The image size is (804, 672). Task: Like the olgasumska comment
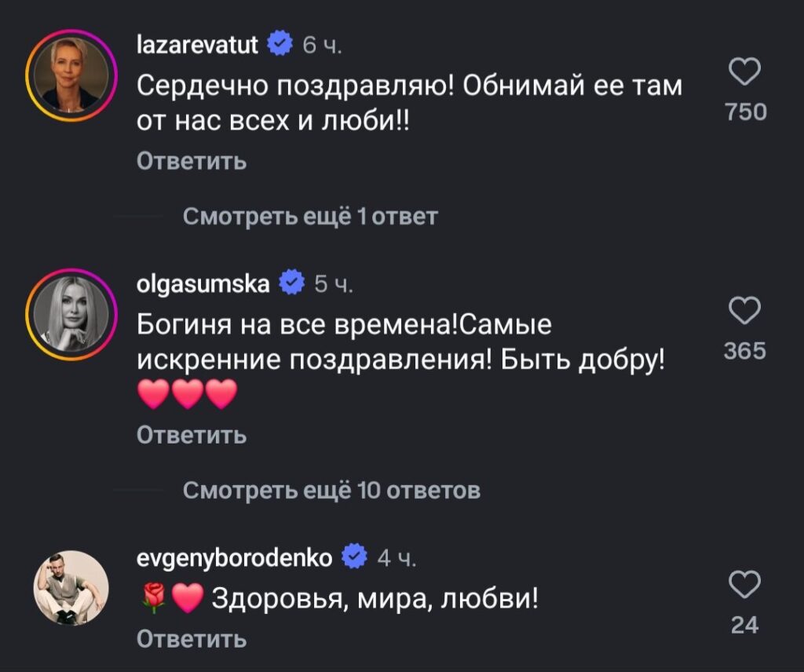(x=744, y=310)
